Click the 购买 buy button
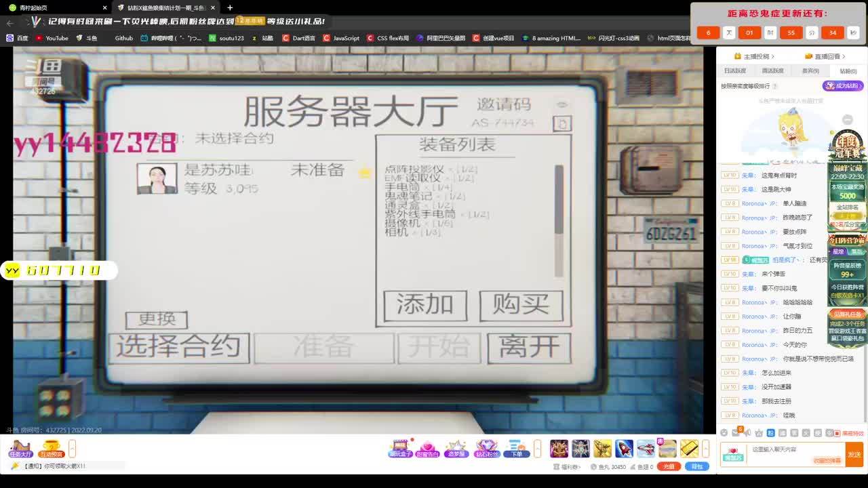Screen dimensions: 868x488 (x=521, y=305)
